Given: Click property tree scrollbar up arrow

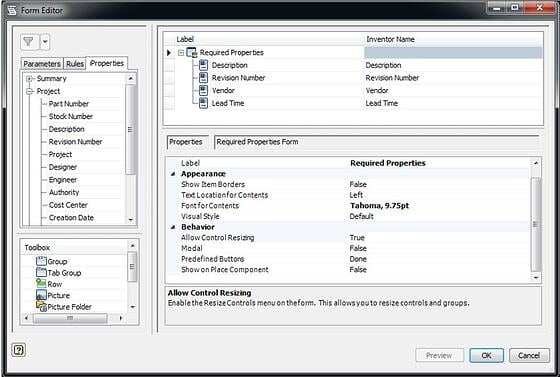Looking at the screenshot, I should point(131,79).
